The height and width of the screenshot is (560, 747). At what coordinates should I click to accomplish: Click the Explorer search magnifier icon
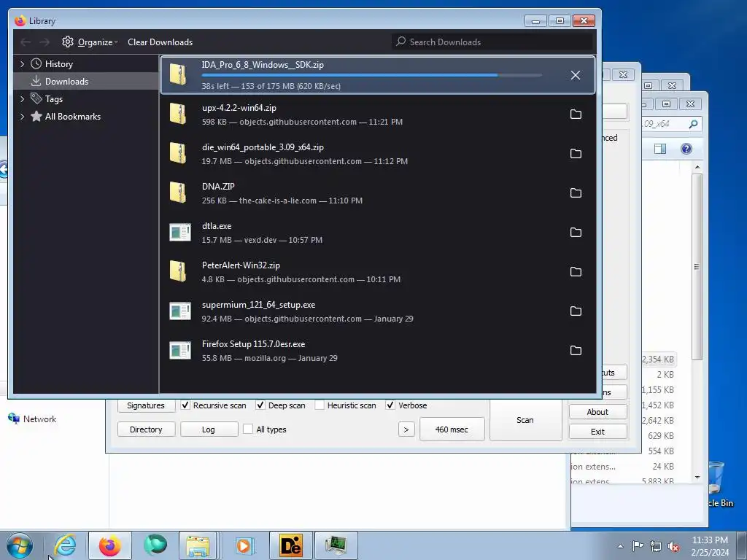click(693, 124)
